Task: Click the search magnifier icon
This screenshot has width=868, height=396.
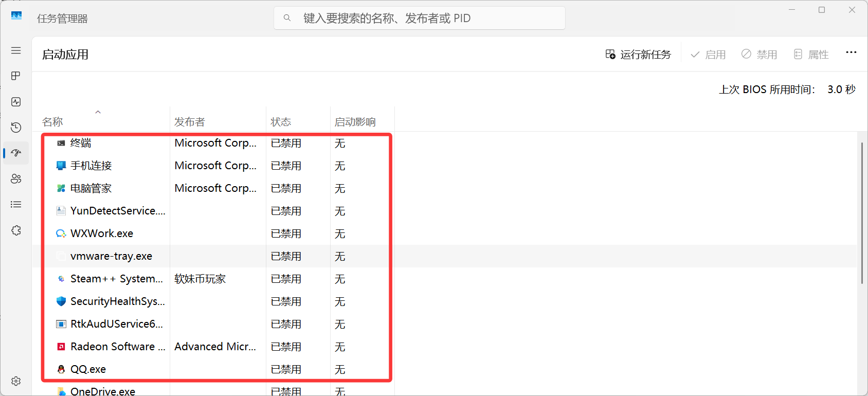Action: pos(287,18)
